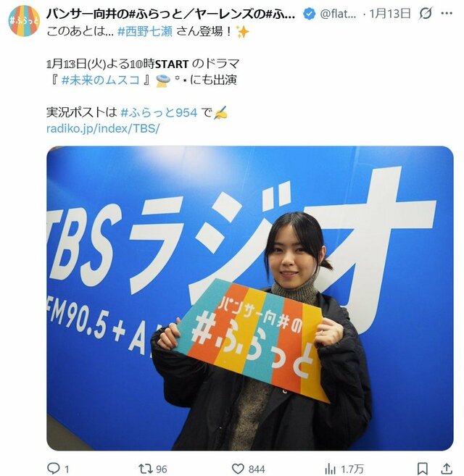The width and height of the screenshot is (464, 476).
Task: Open the #未来のムスコ hashtag
Action: [x=101, y=80]
